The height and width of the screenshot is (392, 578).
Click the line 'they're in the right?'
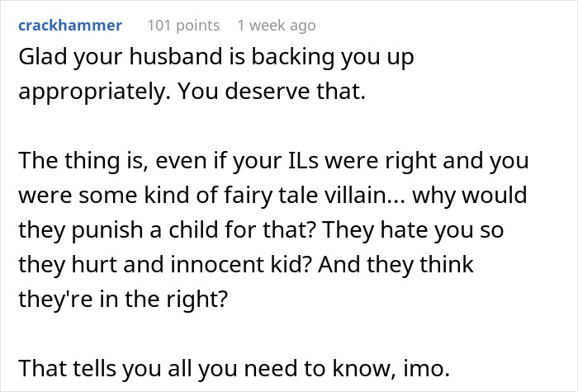click(x=123, y=299)
